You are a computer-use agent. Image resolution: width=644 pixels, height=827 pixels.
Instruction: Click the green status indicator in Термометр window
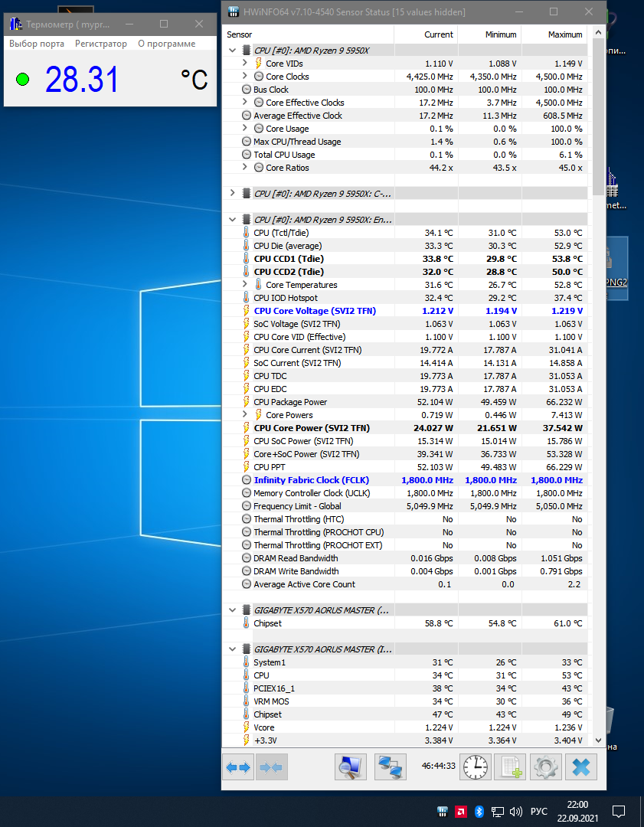click(22, 80)
